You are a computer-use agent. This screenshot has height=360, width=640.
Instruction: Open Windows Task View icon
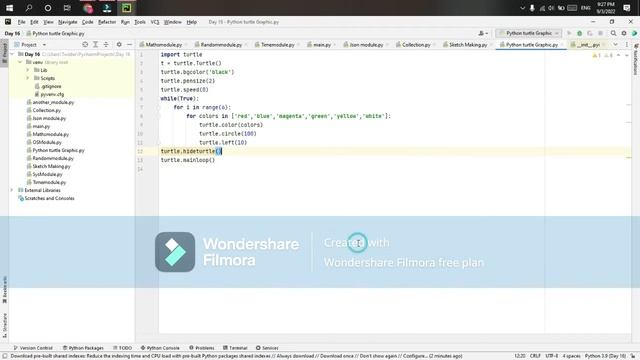click(67, 8)
